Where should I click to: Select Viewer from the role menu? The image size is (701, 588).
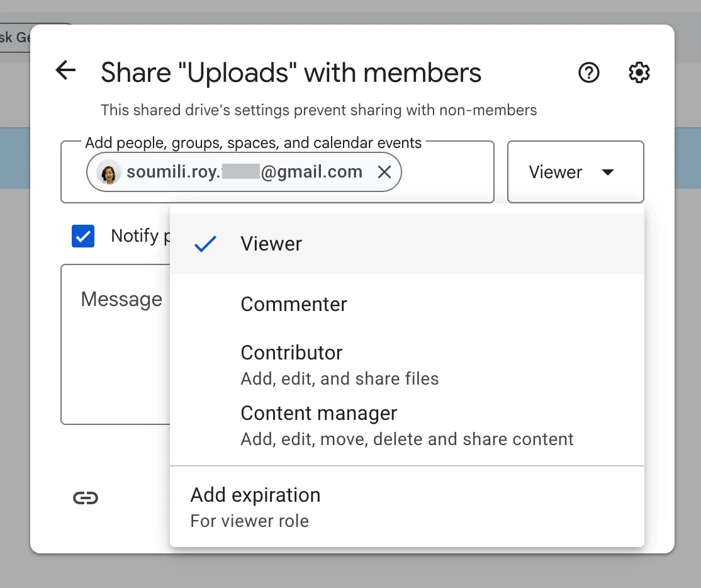tap(407, 244)
